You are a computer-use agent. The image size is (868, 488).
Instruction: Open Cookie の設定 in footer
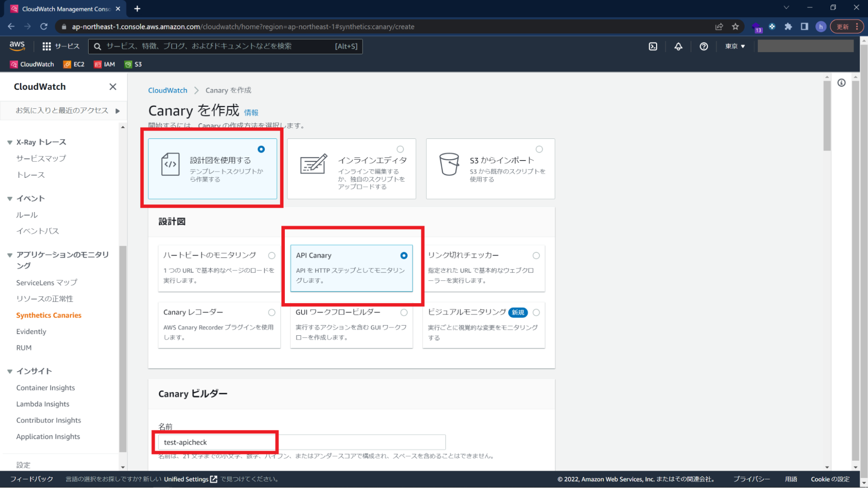[x=830, y=479]
